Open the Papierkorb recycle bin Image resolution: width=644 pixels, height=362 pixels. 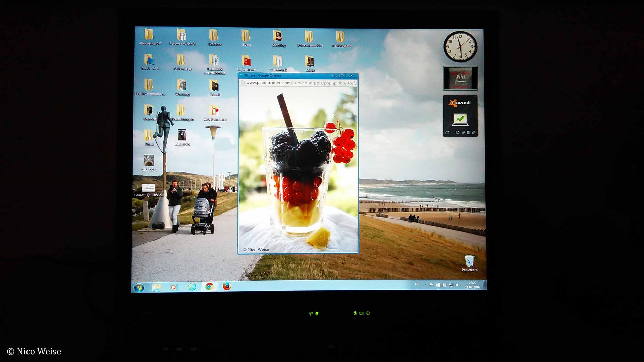point(469,263)
